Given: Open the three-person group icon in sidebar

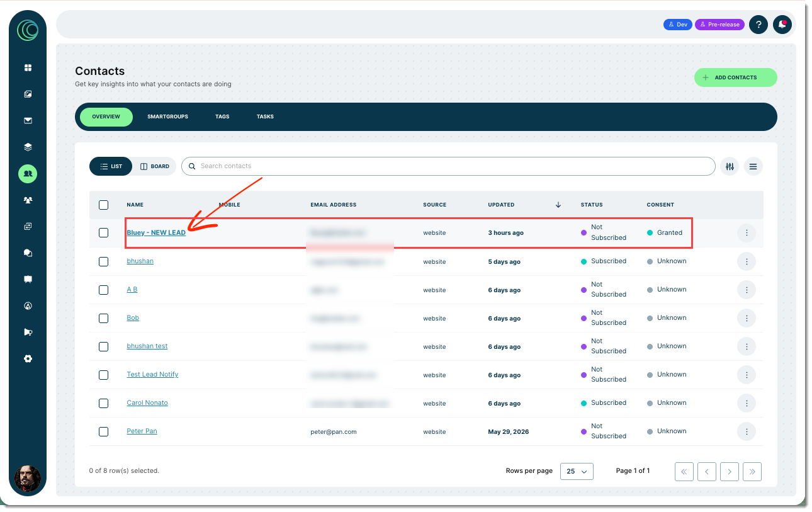Looking at the screenshot, I should pyautogui.click(x=28, y=200).
